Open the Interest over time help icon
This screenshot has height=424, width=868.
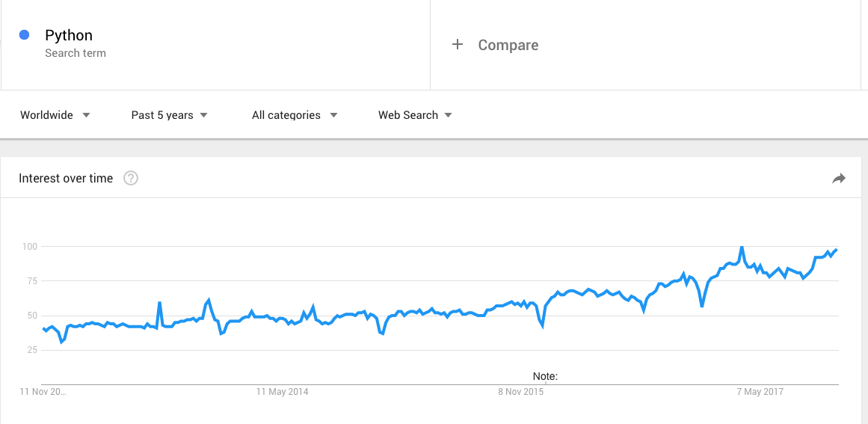tap(131, 178)
